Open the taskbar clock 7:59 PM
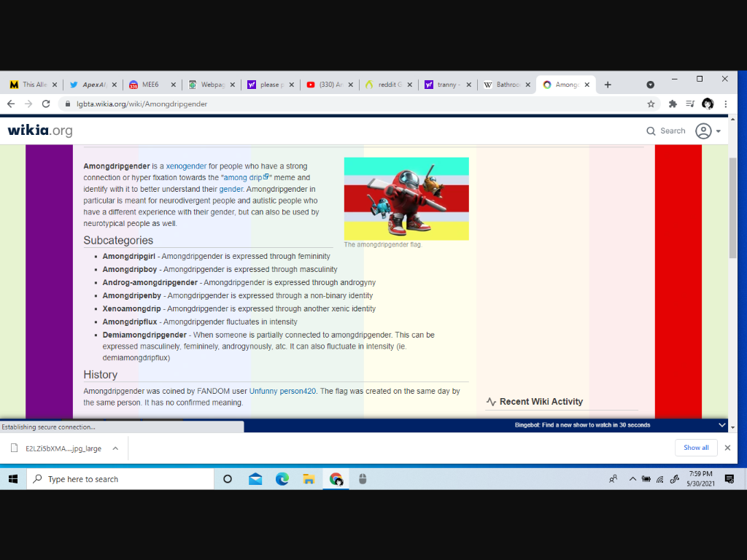Screen dimensions: 747x560 point(700,478)
